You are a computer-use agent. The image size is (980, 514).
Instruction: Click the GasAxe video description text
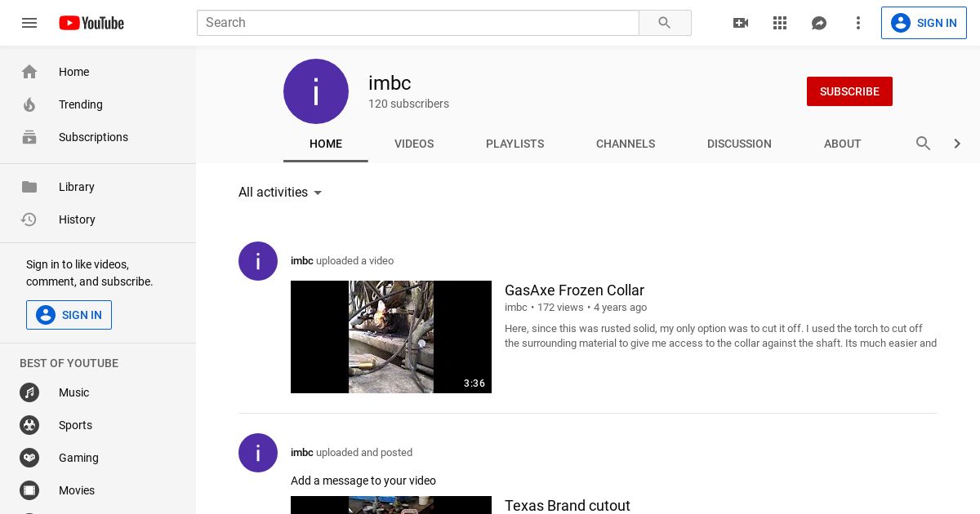pyautogui.click(x=720, y=336)
